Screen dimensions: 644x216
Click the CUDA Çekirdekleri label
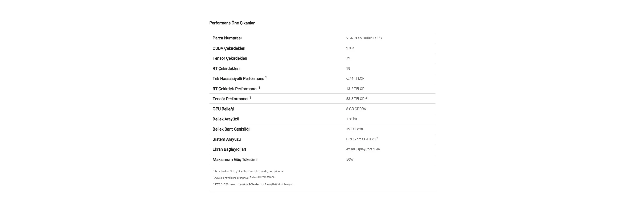[229, 48]
